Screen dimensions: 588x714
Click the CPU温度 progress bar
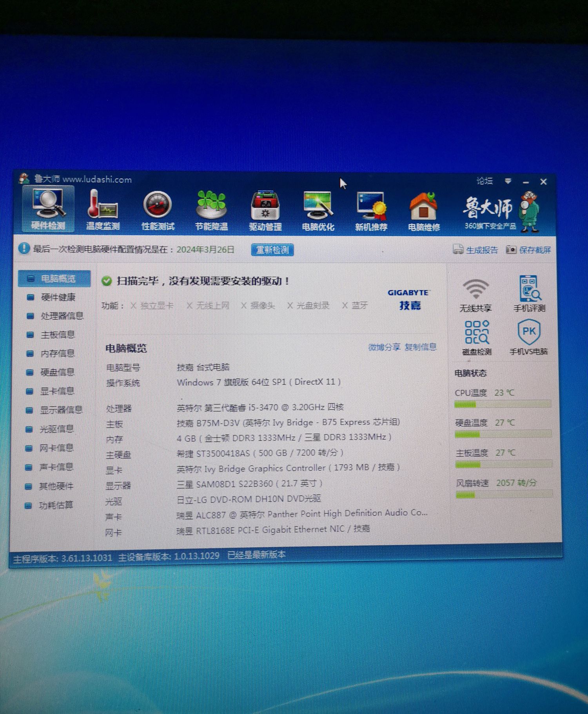[503, 404]
